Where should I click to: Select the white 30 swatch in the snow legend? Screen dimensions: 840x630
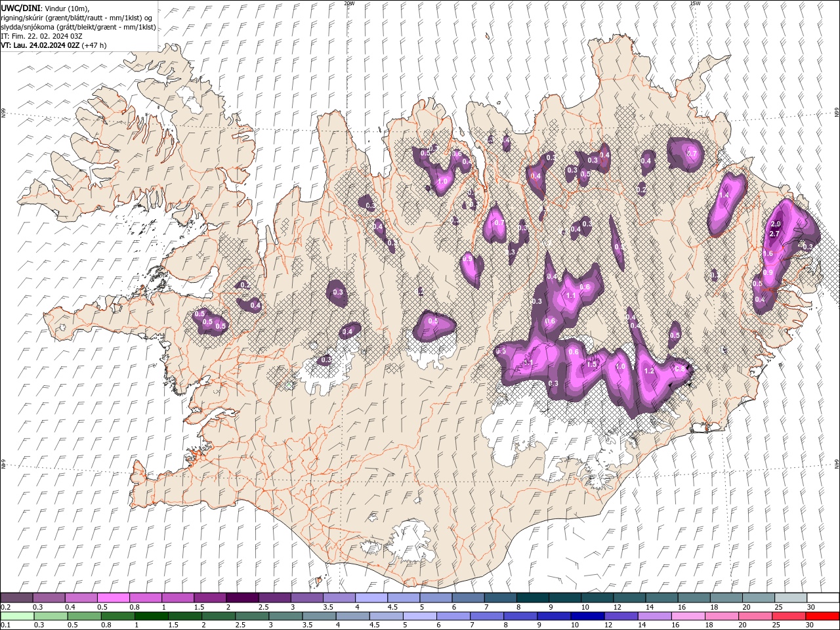coord(823,598)
